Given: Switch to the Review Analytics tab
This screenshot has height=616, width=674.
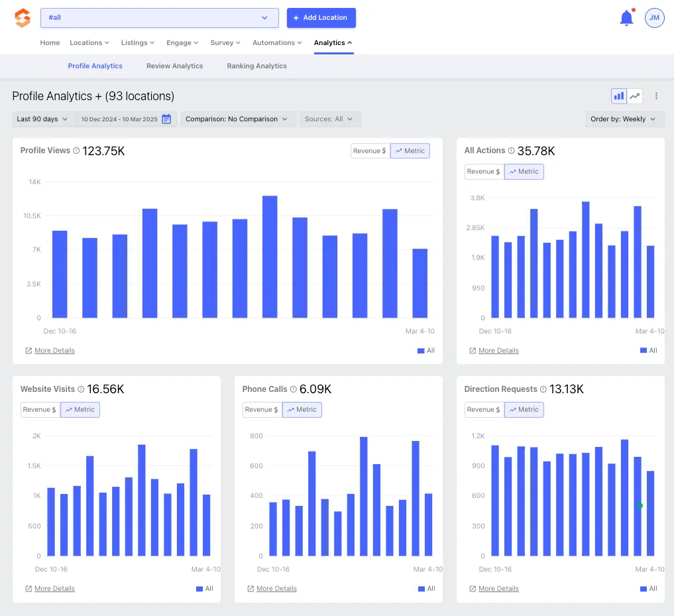Looking at the screenshot, I should [174, 66].
